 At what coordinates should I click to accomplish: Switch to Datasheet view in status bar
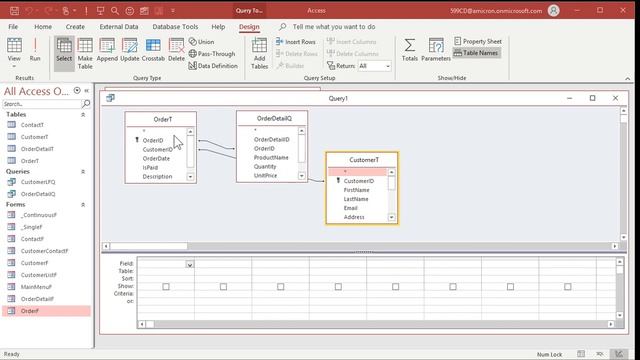pyautogui.click(x=581, y=354)
